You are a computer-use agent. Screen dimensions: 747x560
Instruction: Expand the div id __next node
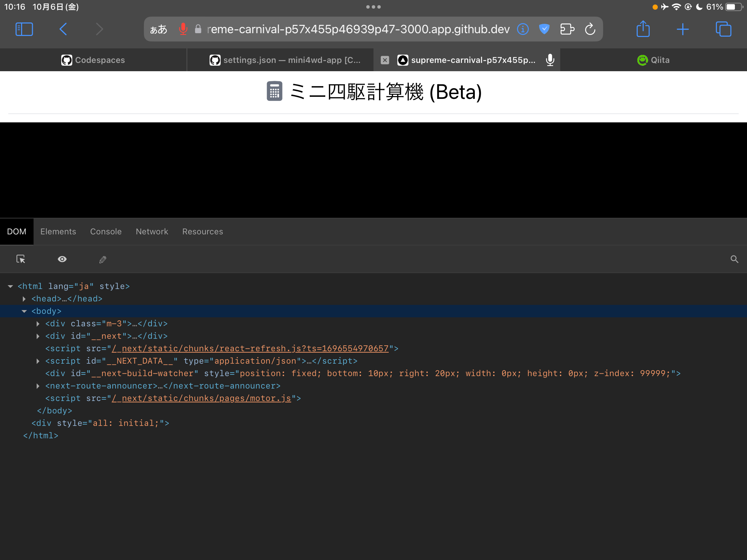pyautogui.click(x=38, y=336)
